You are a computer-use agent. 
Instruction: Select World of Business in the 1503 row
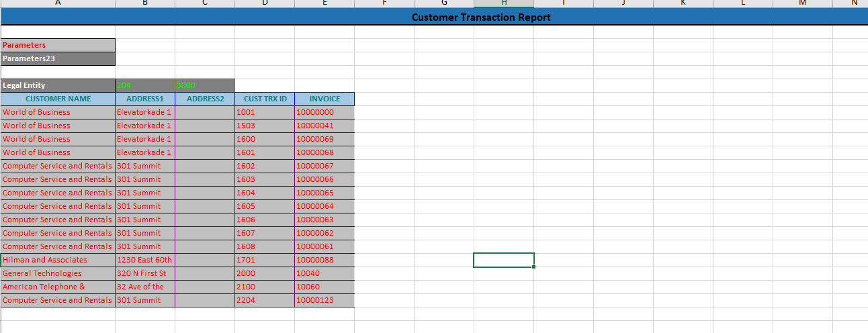tap(58, 126)
